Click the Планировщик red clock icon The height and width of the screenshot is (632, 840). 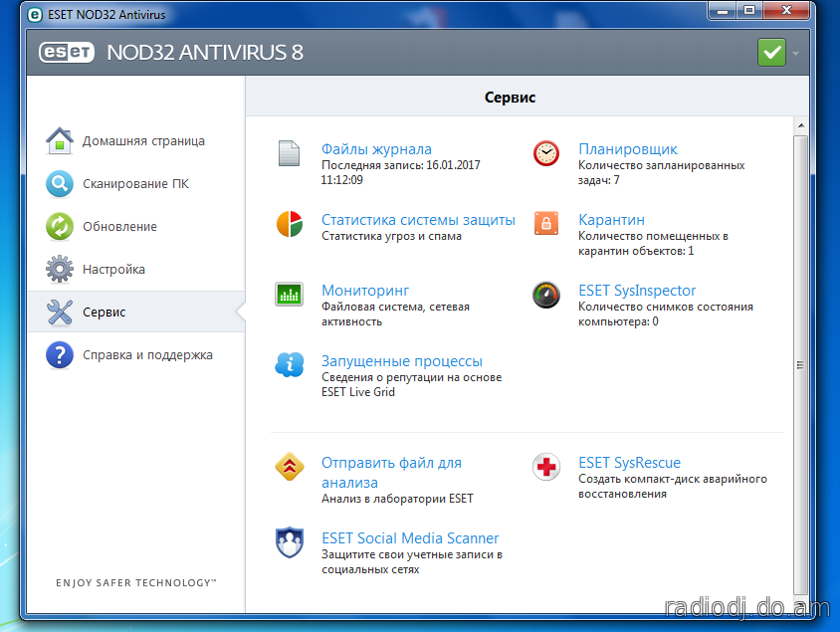pos(546,153)
